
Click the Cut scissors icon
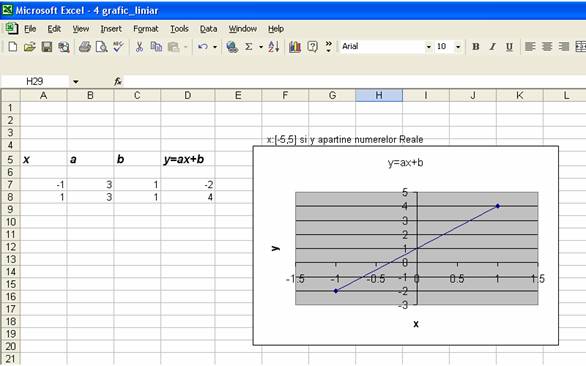pos(139,47)
